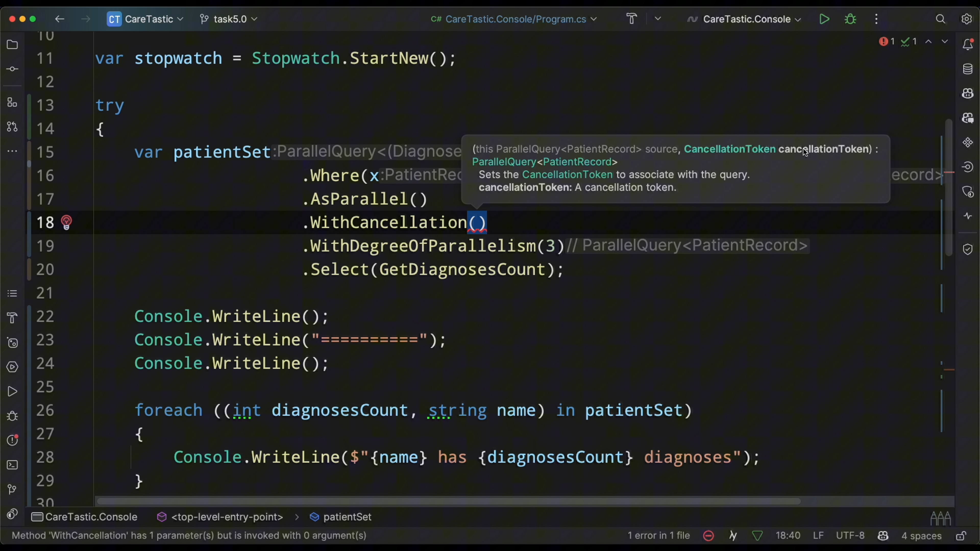Open the Notifications bell panel
The width and height of the screenshot is (980, 551).
[968, 44]
